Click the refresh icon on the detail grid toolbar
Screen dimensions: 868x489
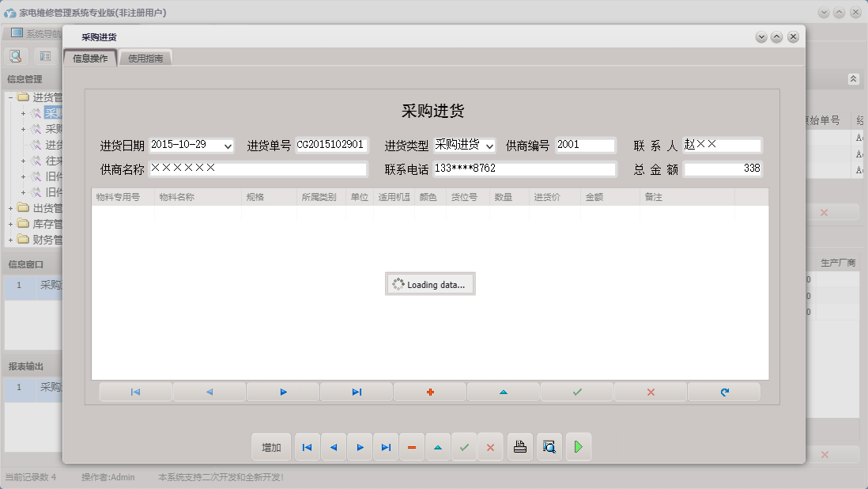723,391
